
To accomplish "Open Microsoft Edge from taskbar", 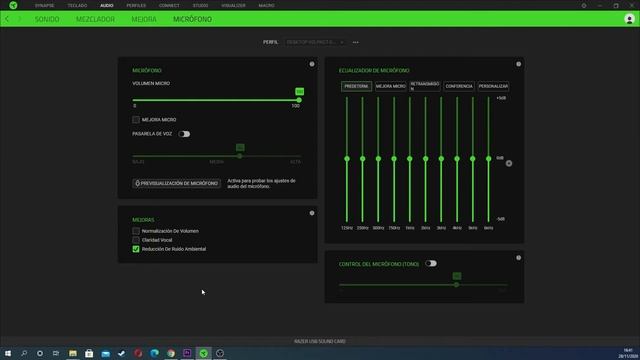I will (154, 353).
